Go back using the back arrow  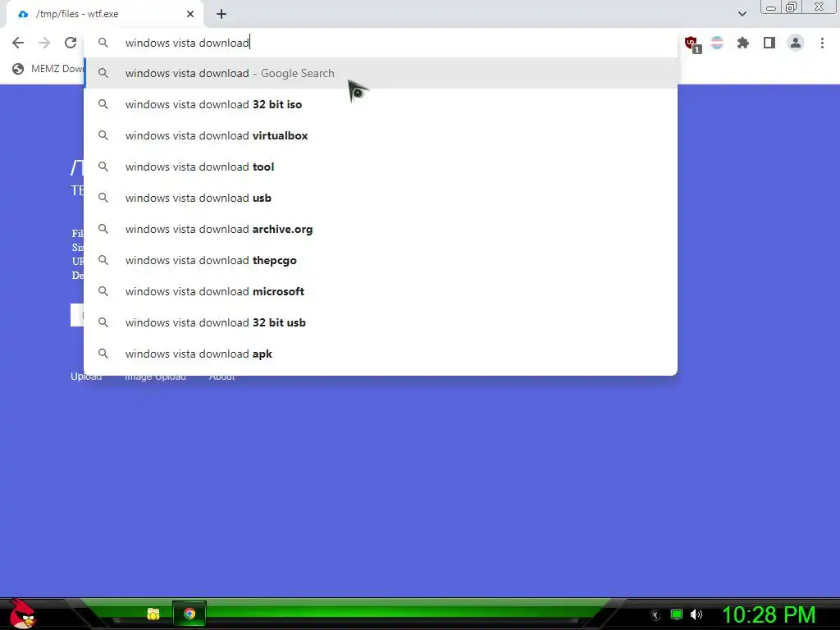18,43
